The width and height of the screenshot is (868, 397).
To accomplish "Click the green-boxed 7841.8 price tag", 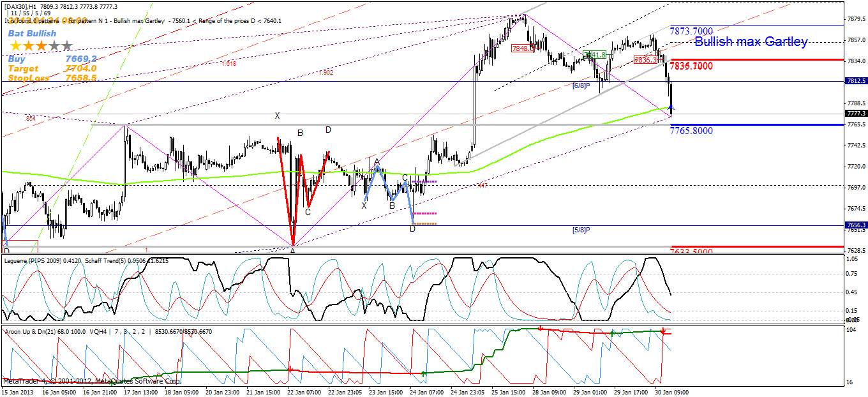I will (x=594, y=55).
